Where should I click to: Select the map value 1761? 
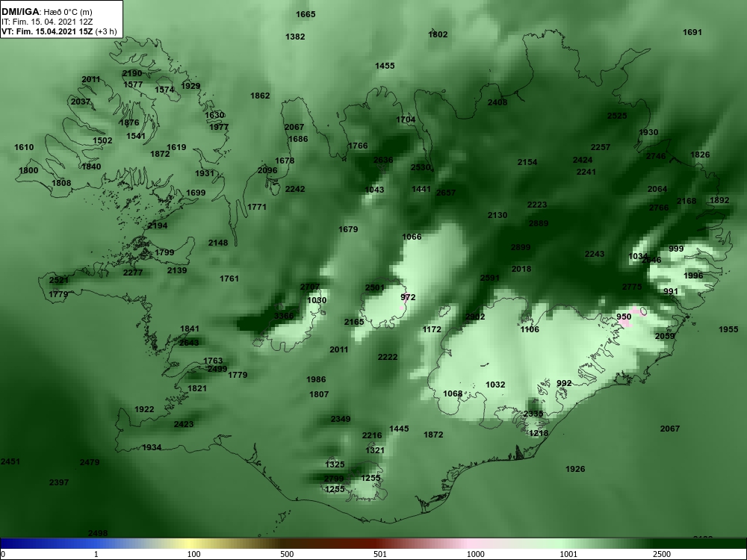click(x=229, y=279)
